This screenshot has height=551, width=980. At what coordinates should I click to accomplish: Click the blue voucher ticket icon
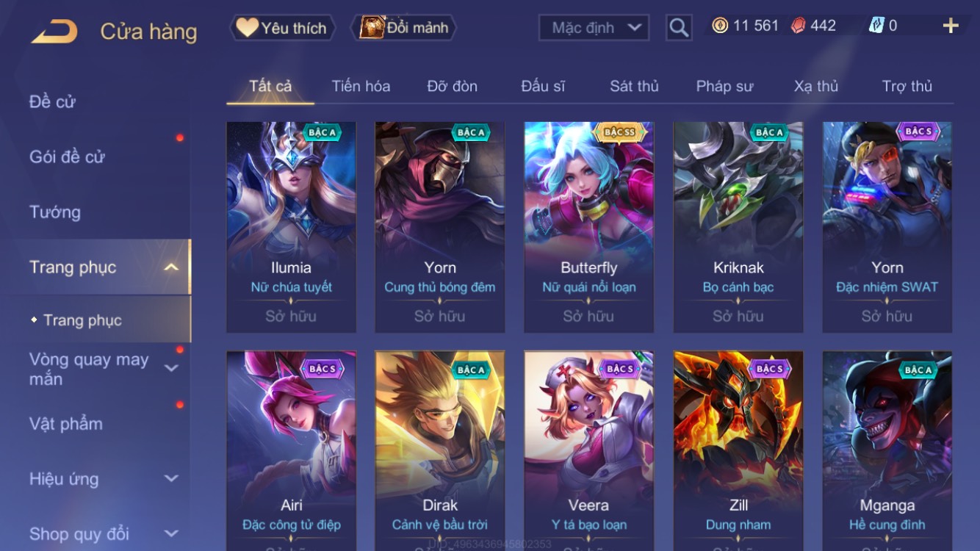876,26
